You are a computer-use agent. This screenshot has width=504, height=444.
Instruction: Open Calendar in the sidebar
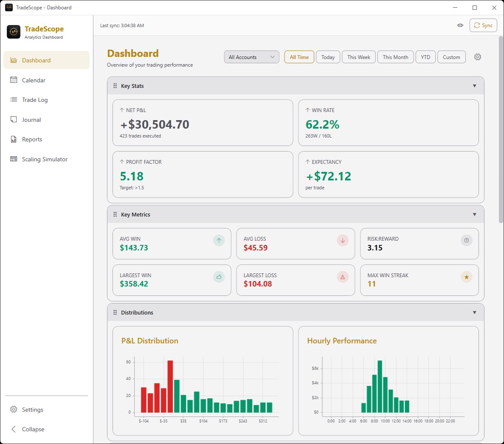pos(34,80)
